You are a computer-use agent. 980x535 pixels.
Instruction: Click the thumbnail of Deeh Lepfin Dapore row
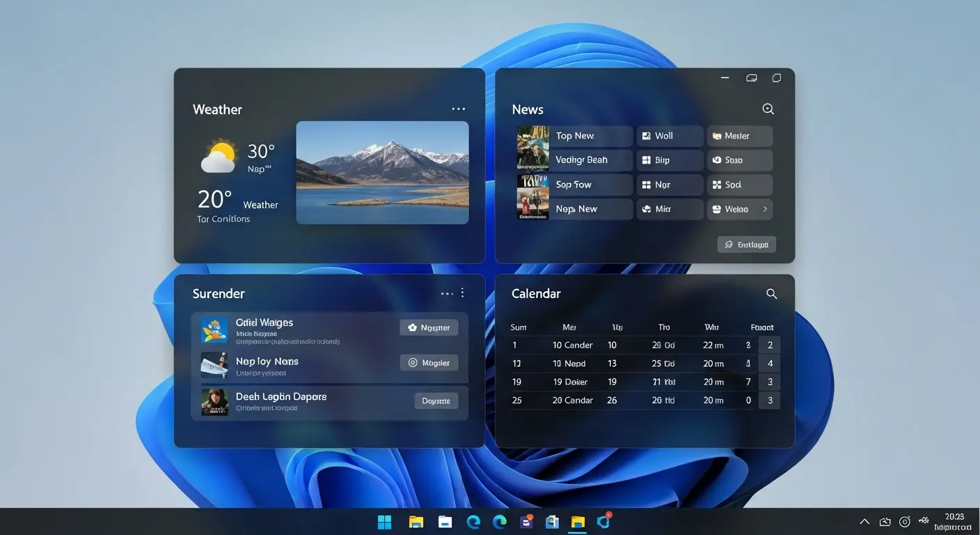coord(214,402)
